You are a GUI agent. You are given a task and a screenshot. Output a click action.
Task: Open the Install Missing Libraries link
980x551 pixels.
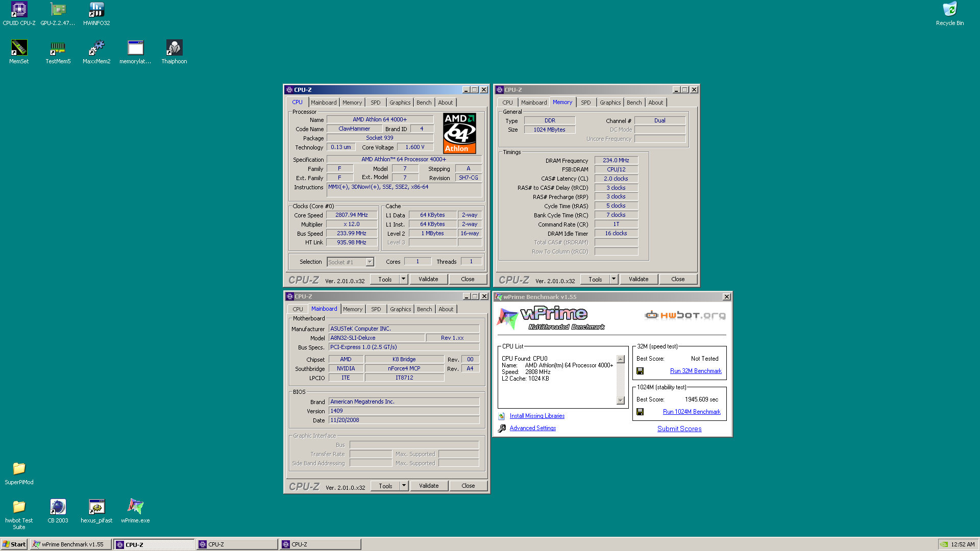(537, 416)
